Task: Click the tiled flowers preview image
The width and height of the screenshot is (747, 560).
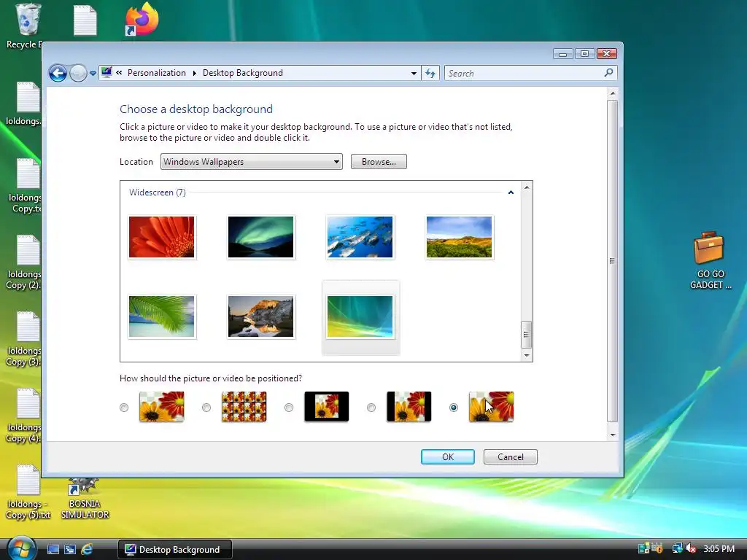Action: tap(244, 407)
